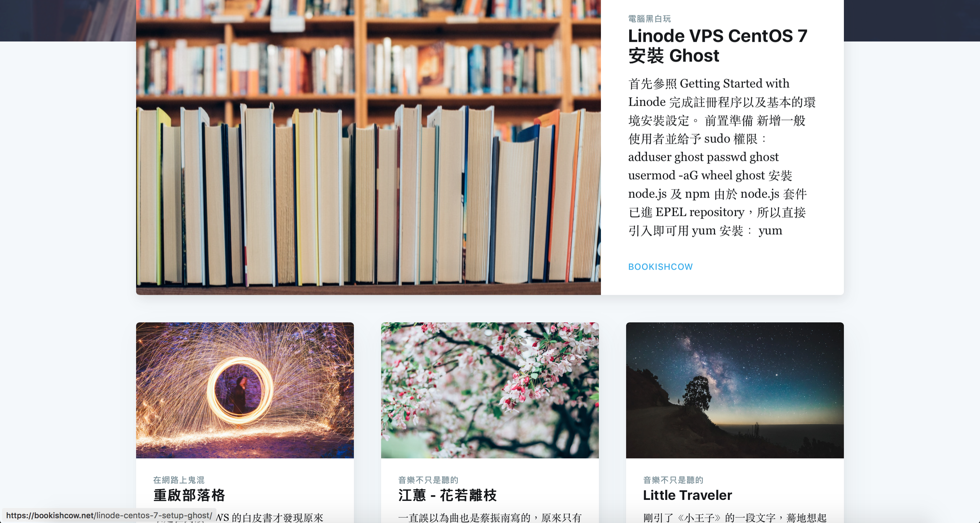Read the Little Traveler excerpt about 小王子

(735, 517)
